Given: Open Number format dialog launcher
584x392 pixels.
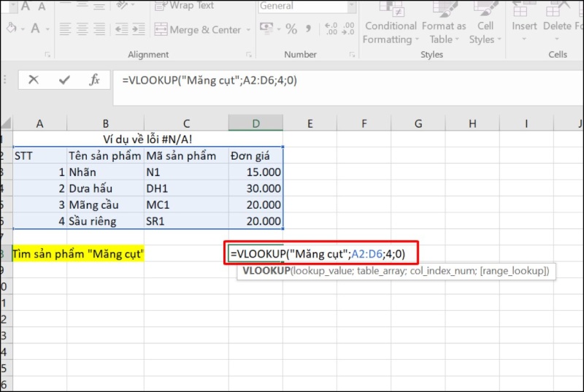Looking at the screenshot, I should (x=352, y=55).
